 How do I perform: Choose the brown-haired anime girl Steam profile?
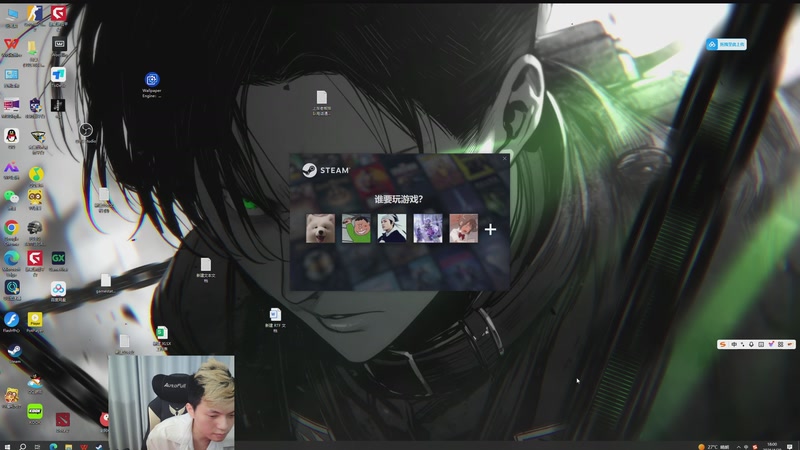click(463, 228)
